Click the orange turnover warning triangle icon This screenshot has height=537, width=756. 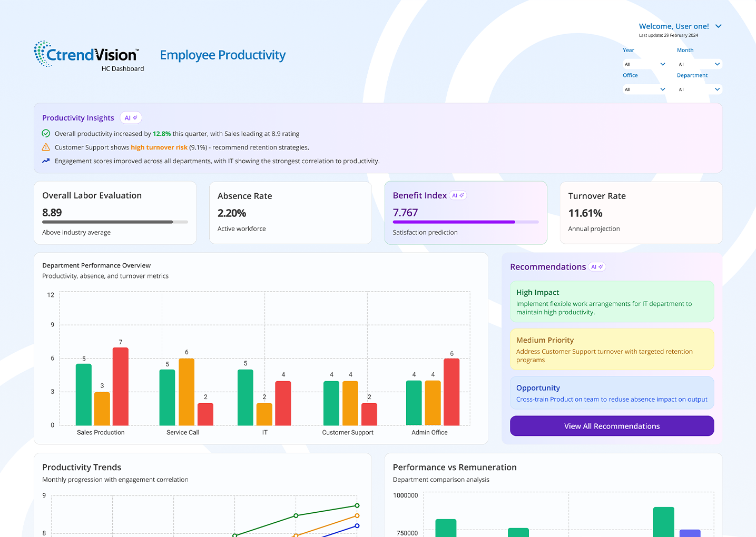[x=46, y=147]
